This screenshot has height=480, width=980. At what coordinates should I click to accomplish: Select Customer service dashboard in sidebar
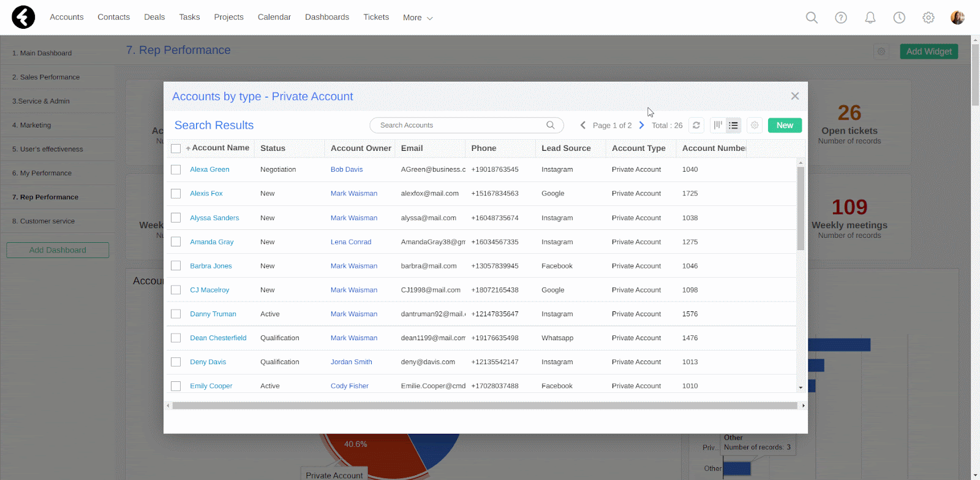point(43,221)
